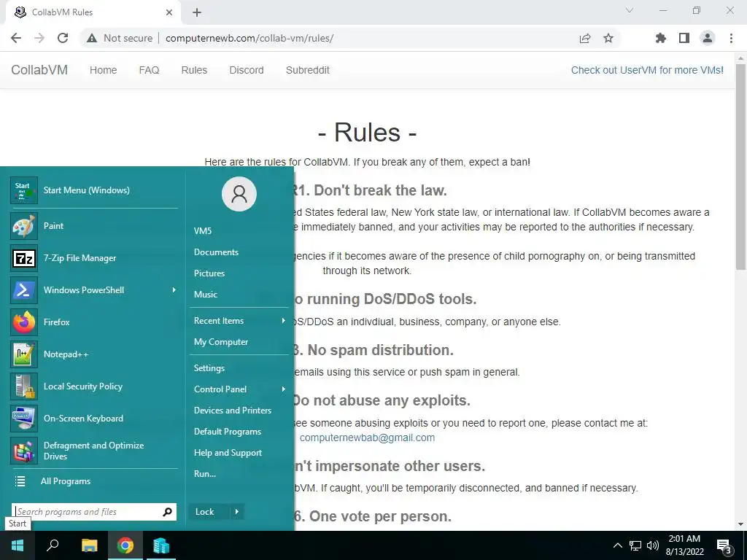Screen dimensions: 747x560
Task: Expand Windows PowerShell submenu arrow
Action: point(174,290)
